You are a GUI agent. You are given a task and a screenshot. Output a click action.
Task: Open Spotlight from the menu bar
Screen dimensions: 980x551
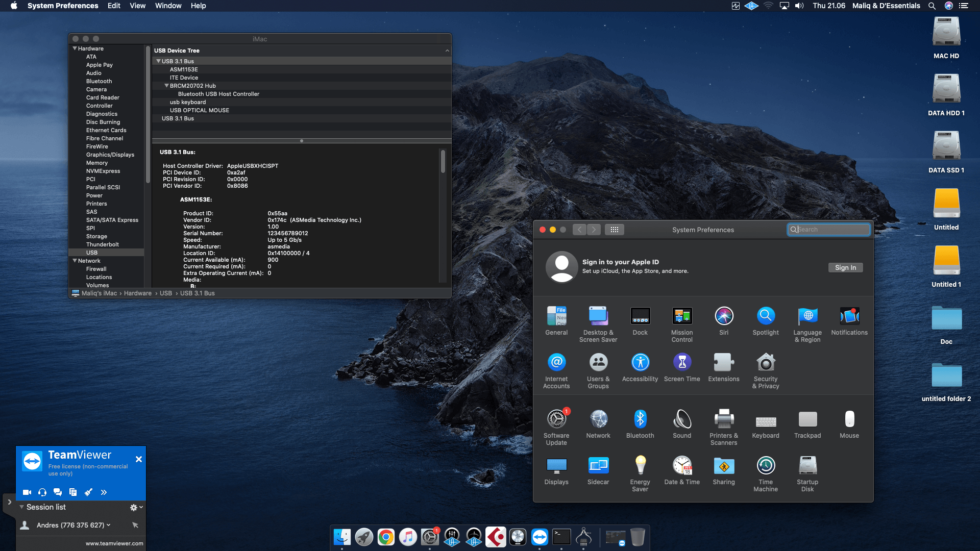tap(932, 6)
